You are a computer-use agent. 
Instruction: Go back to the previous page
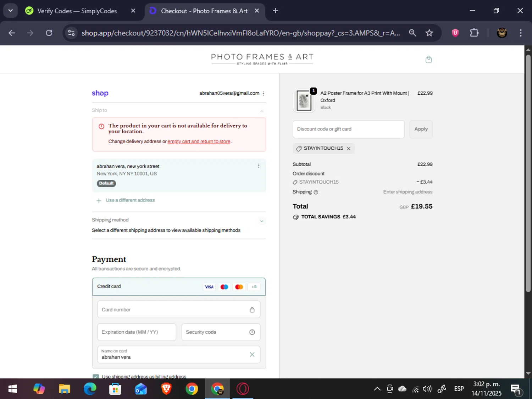pyautogui.click(x=12, y=33)
